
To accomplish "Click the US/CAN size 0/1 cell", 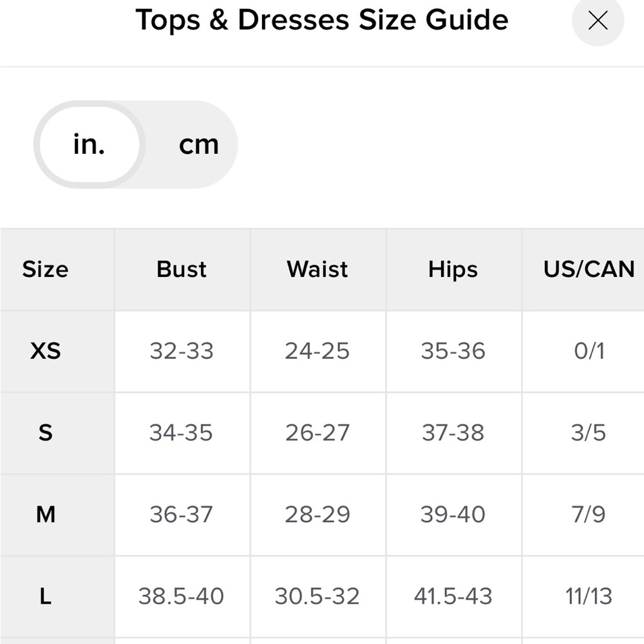I will [x=589, y=351].
